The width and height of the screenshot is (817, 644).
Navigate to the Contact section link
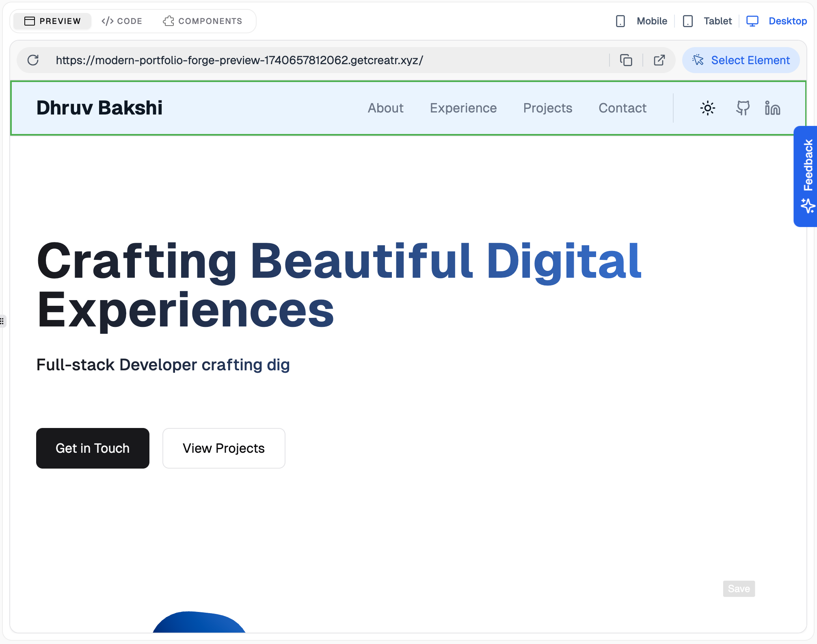pyautogui.click(x=622, y=108)
